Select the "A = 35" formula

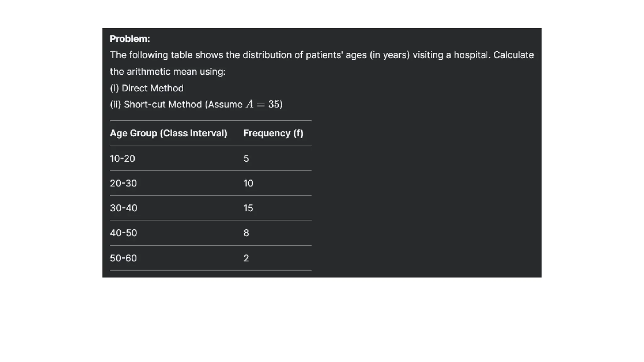(x=264, y=104)
